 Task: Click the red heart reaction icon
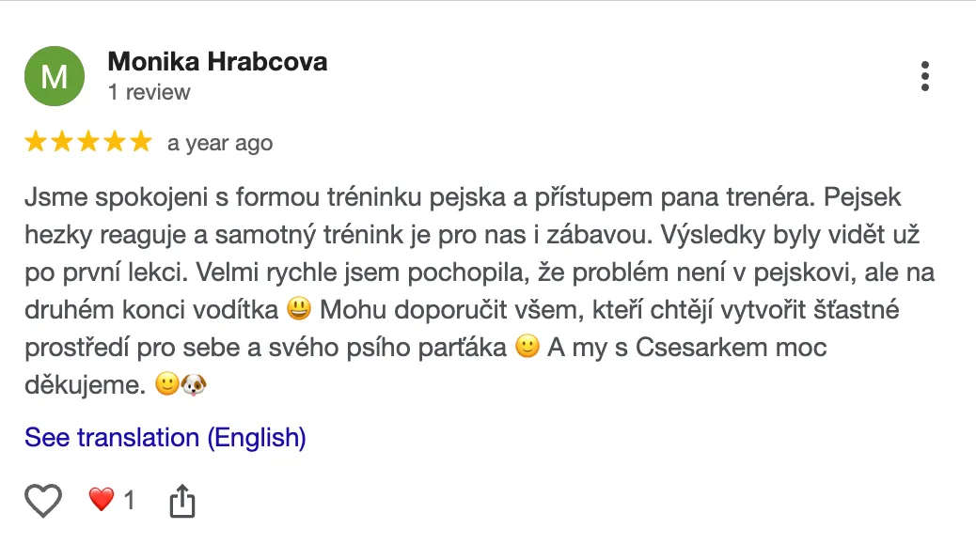pos(102,500)
